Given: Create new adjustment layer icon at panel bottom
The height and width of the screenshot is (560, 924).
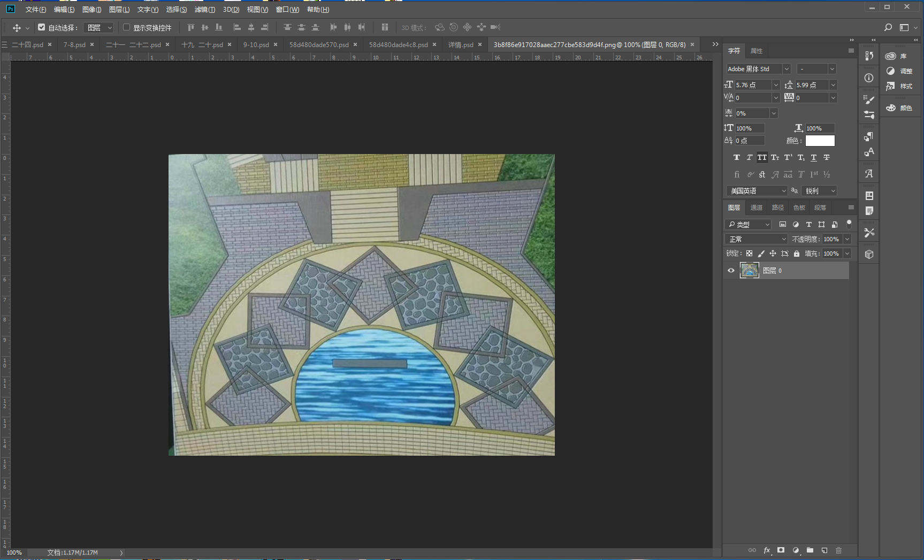Looking at the screenshot, I should pyautogui.click(x=796, y=550).
